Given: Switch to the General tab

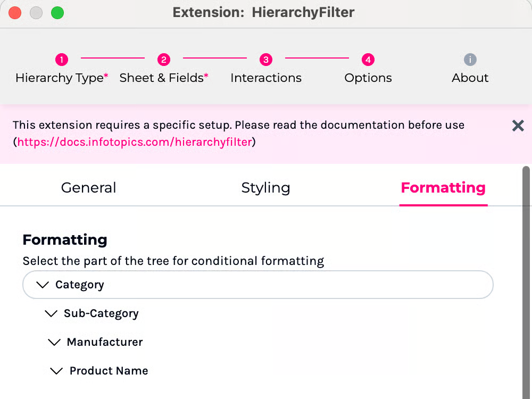Looking at the screenshot, I should click(x=88, y=188).
